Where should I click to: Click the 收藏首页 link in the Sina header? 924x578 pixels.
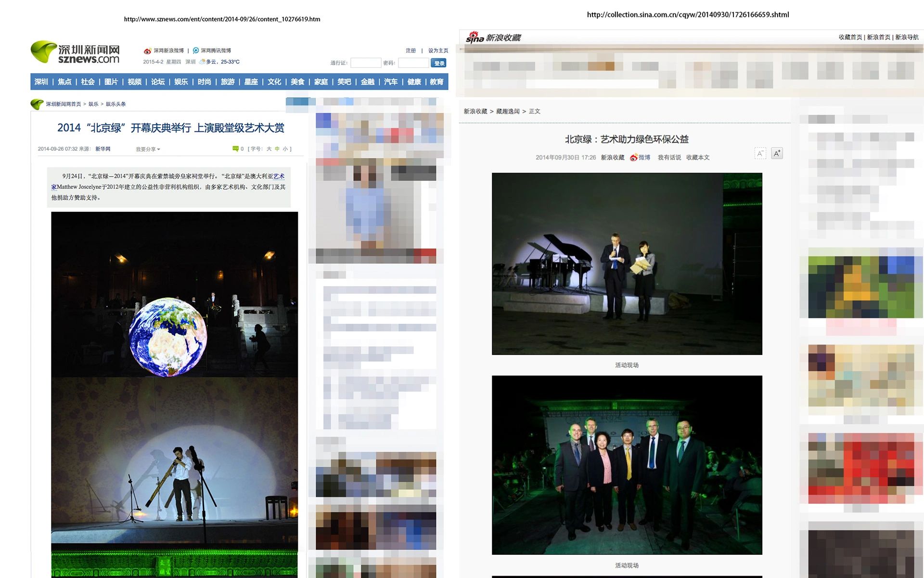(x=850, y=37)
